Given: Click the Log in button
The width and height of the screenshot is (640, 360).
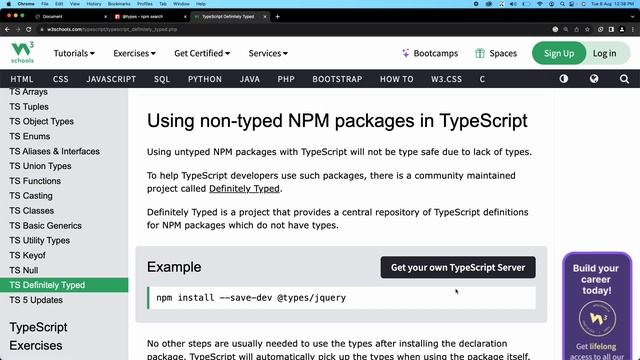Looking at the screenshot, I should click(604, 53).
